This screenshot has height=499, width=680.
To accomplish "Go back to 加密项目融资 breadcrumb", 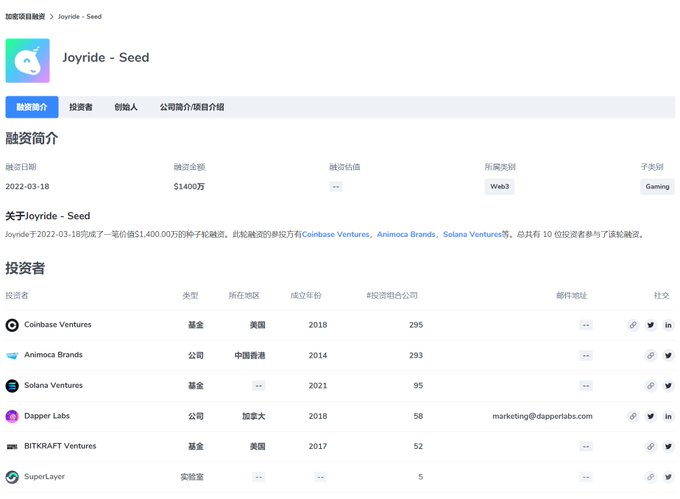I will point(25,16).
